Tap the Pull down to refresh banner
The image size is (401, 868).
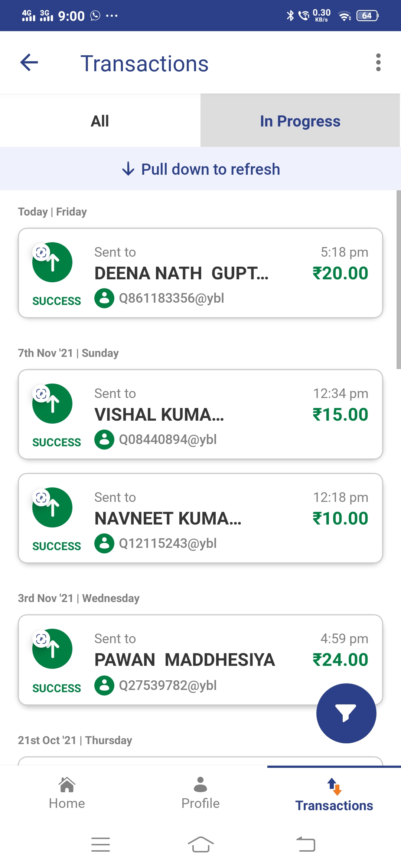tap(200, 169)
